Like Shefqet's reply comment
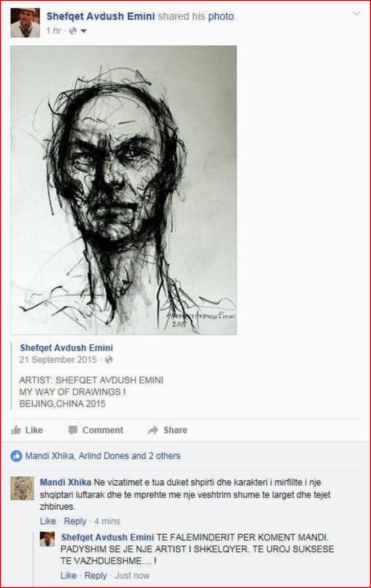This screenshot has height=588, width=371. 69,575
